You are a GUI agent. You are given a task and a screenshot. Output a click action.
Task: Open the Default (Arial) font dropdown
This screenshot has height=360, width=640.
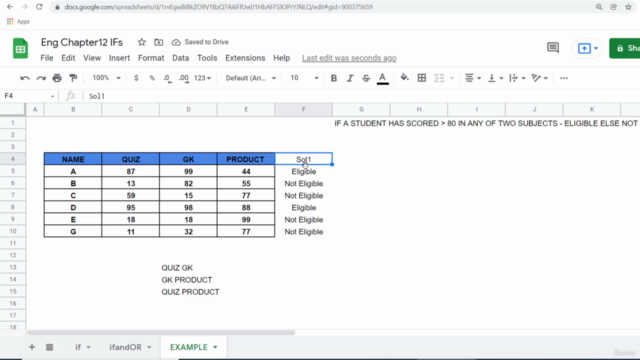point(251,78)
